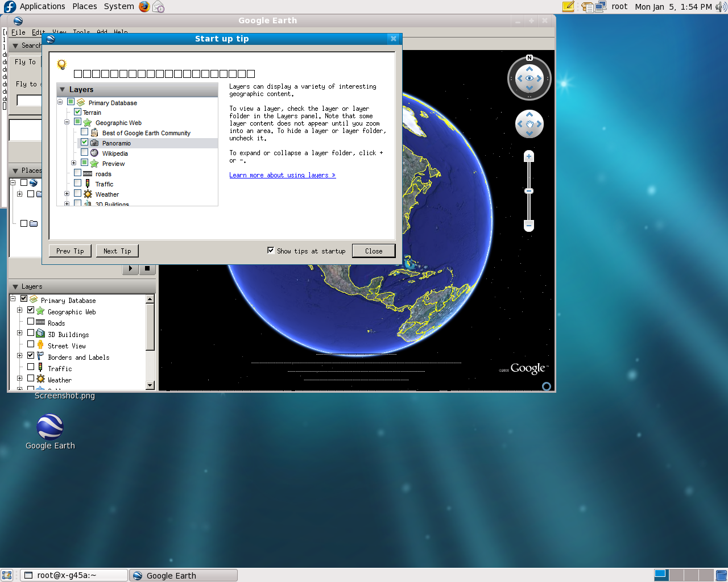728x582 pixels.
Task: Open Firefox from the top panel
Action: 144,7
